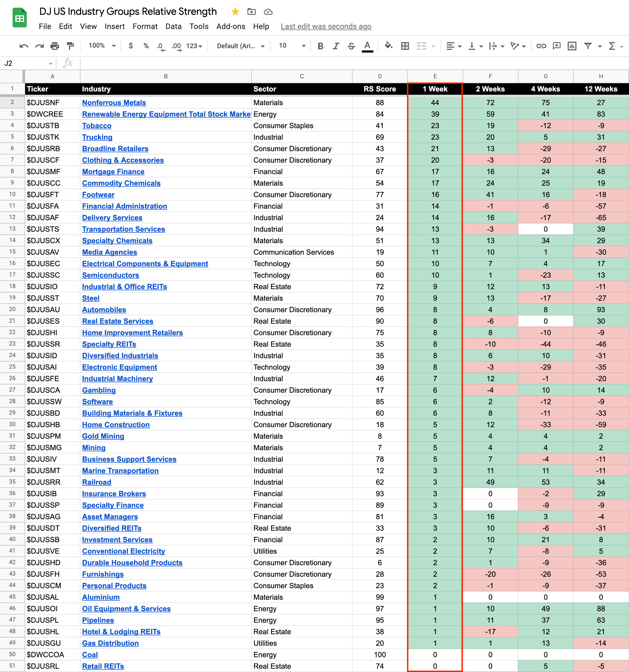Image resolution: width=629 pixels, height=672 pixels.
Task: Click the undo arrow icon
Action: point(24,46)
